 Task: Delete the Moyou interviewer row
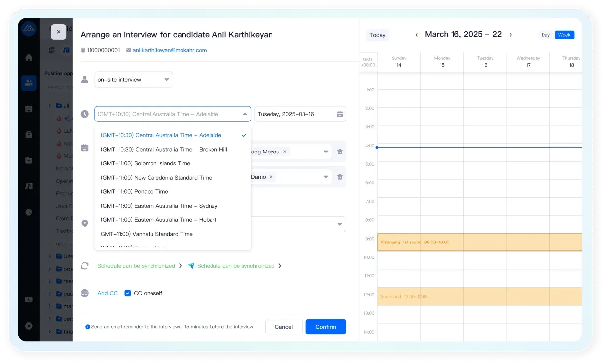tap(340, 152)
